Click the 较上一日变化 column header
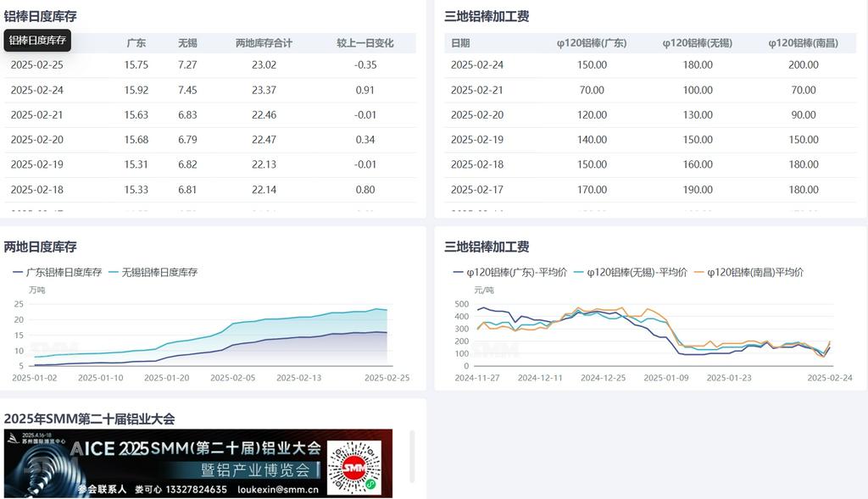This screenshot has height=499, width=868. [364, 43]
